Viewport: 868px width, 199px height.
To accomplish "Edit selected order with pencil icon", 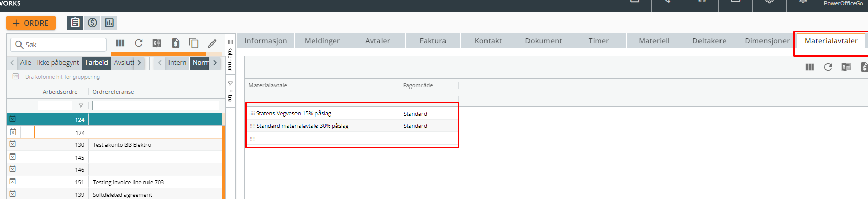I will coord(212,43).
